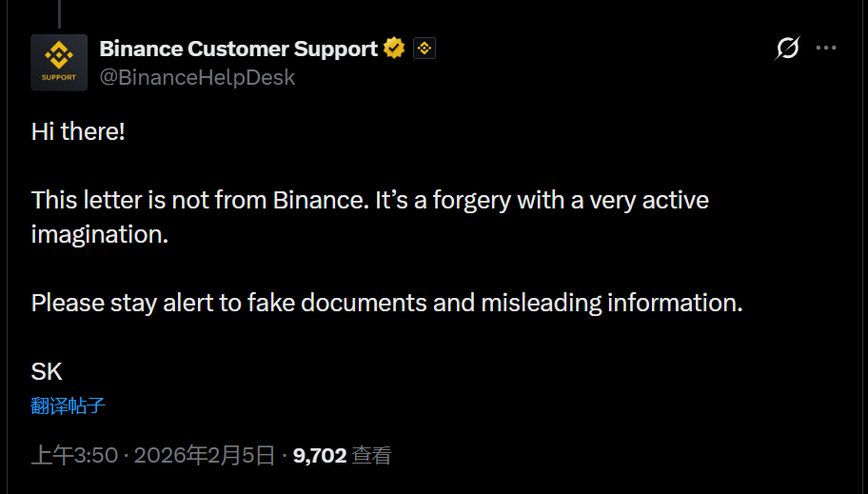Click the "Hi there!" greeting line

coord(78,131)
